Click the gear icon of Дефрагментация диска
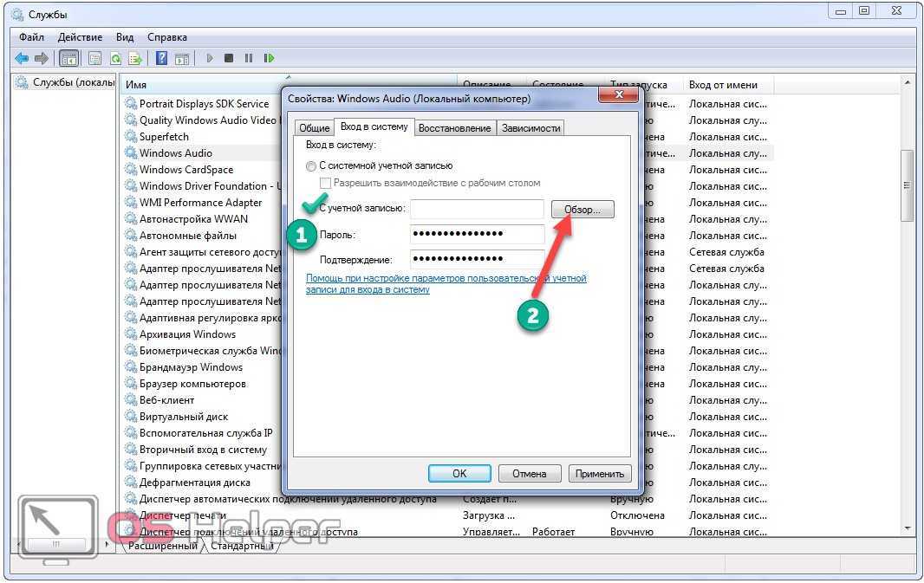The width and height of the screenshot is (924, 583). (x=131, y=483)
